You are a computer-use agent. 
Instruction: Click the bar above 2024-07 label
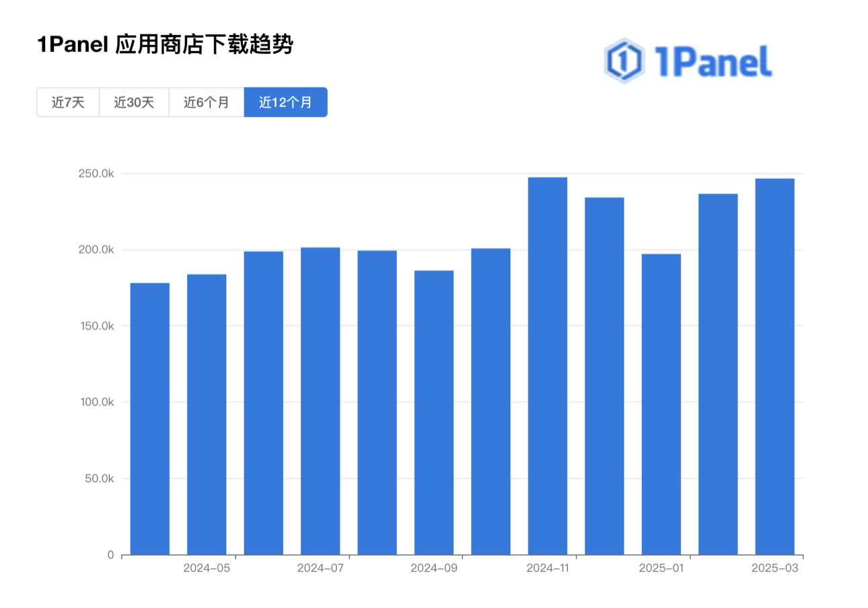click(320, 401)
